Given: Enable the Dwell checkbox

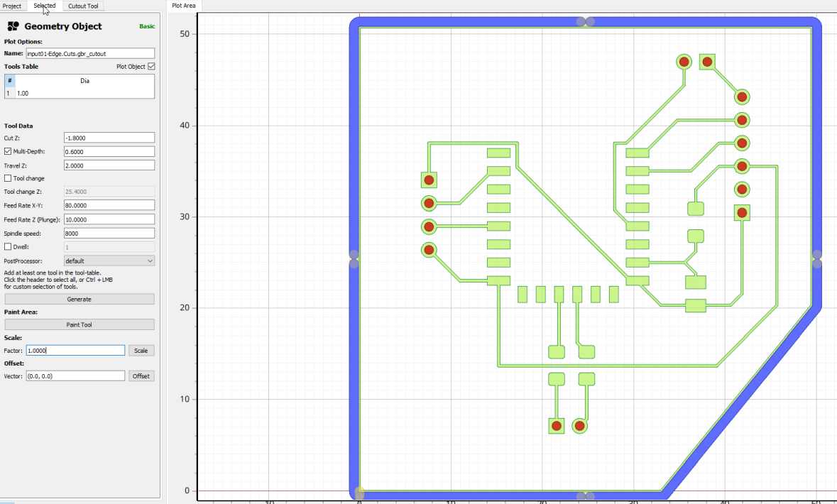Looking at the screenshot, I should tap(8, 246).
